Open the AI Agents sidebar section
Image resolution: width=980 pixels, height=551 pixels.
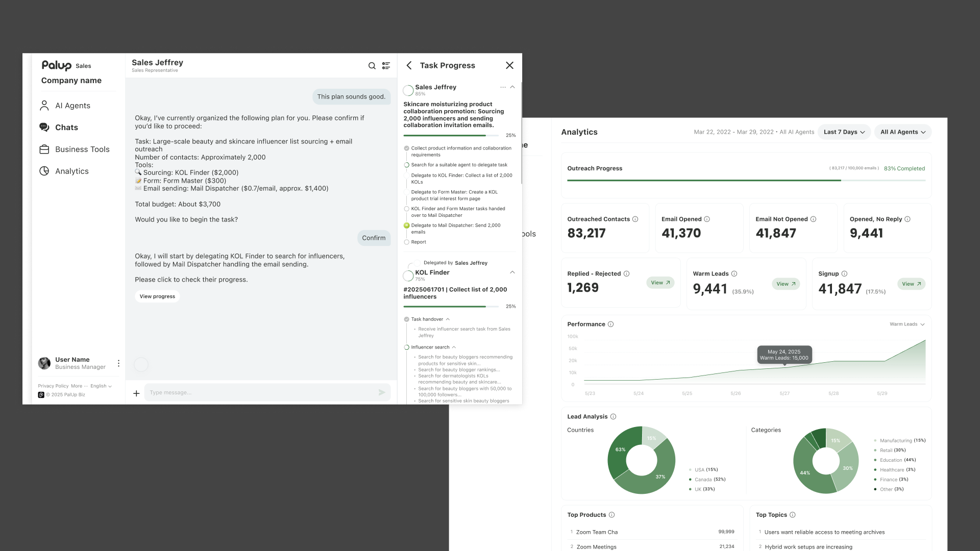(65, 106)
